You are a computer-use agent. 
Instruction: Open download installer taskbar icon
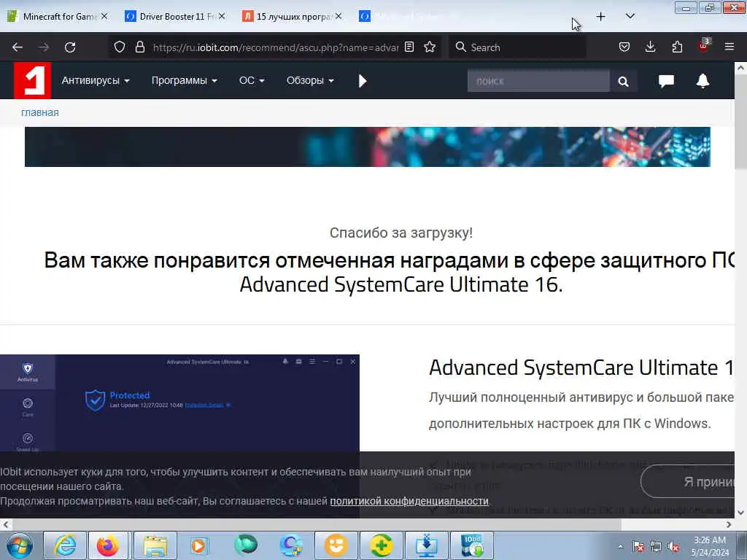[x=426, y=545]
